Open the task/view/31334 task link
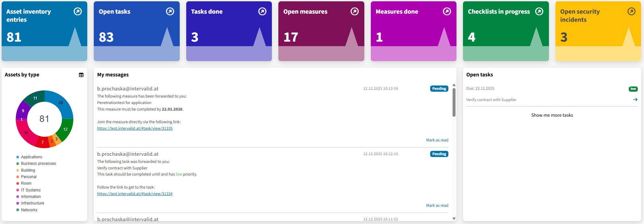The width and height of the screenshot is (644, 224). pyautogui.click(x=135, y=194)
